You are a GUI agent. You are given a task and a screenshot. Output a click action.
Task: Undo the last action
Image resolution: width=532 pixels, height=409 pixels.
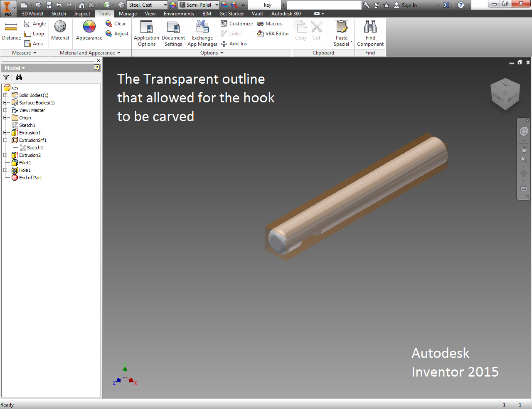pyautogui.click(x=59, y=5)
